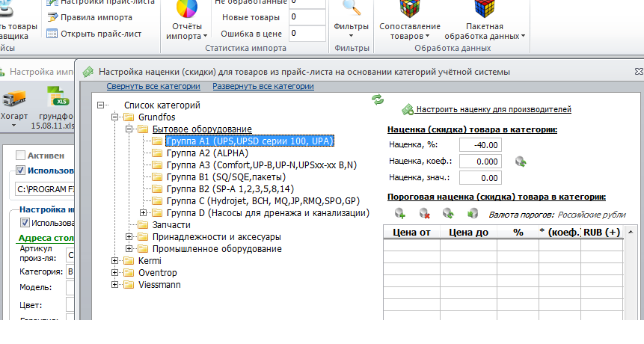Image resolution: width=644 pixels, height=344 pixels.
Task: Select Группа C (Hydrojet, BCH, MQ) category
Action: click(263, 200)
